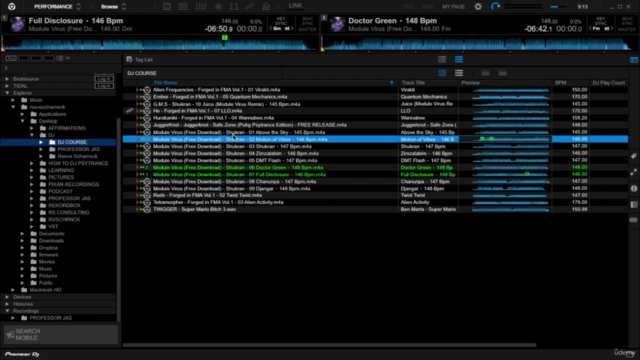Open related tracks icon on right sidebar

tap(633, 173)
